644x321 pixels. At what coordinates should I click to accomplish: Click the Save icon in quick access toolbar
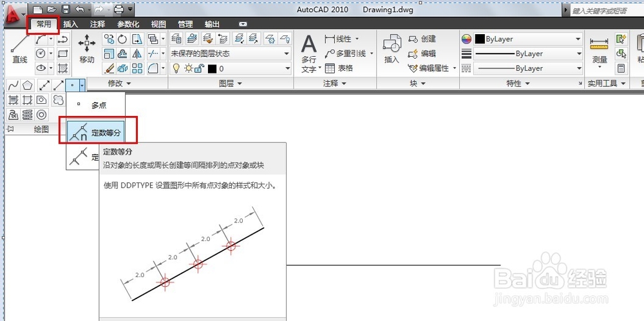(x=65, y=9)
